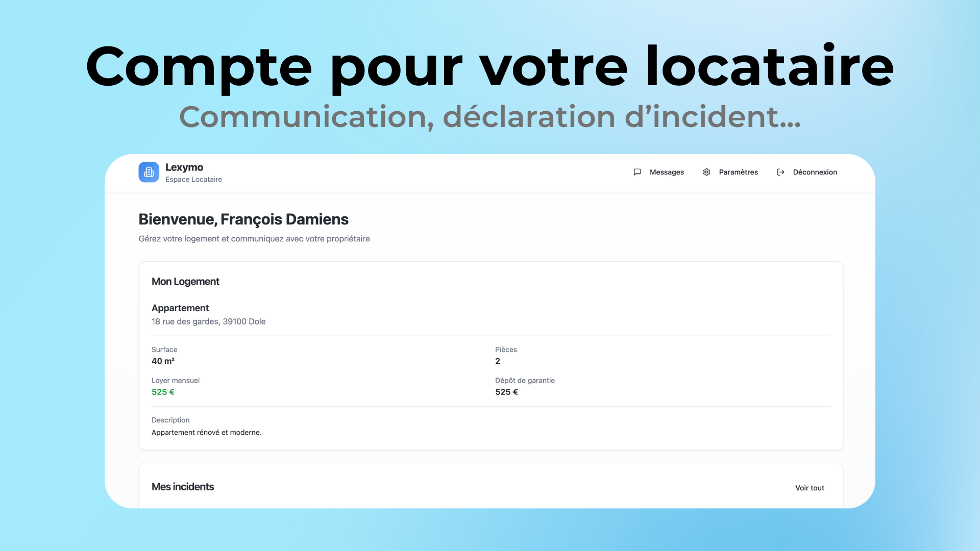Click the green 525 € monthly rent
This screenshot has width=980, height=551.
click(163, 392)
